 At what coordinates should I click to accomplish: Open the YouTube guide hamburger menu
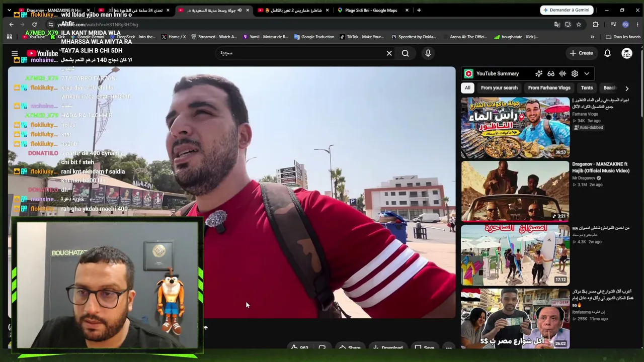15,53
